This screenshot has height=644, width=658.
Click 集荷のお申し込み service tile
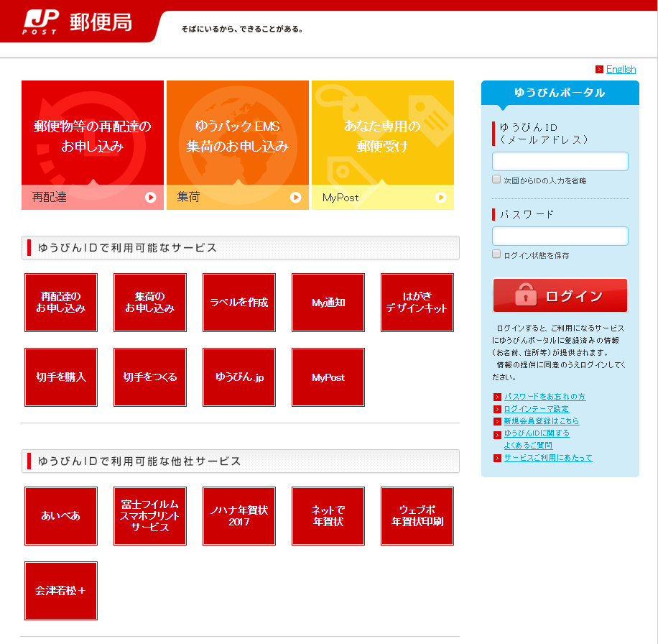click(150, 303)
